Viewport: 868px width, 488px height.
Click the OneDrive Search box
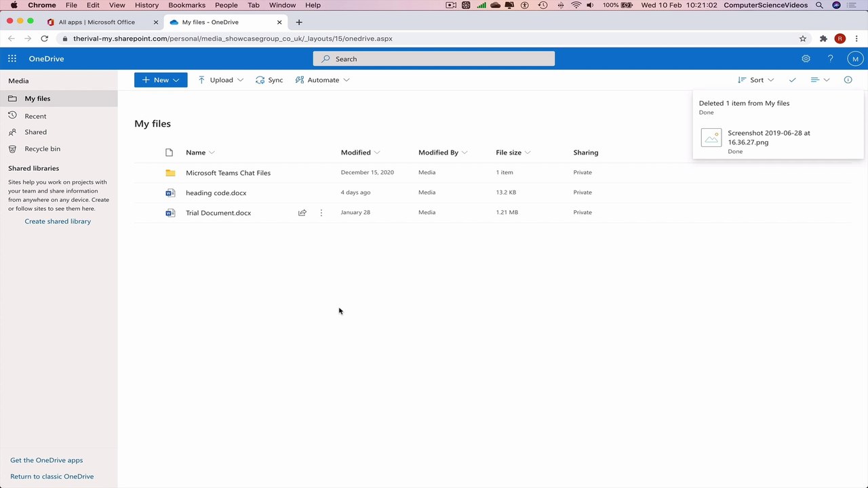[x=434, y=59]
